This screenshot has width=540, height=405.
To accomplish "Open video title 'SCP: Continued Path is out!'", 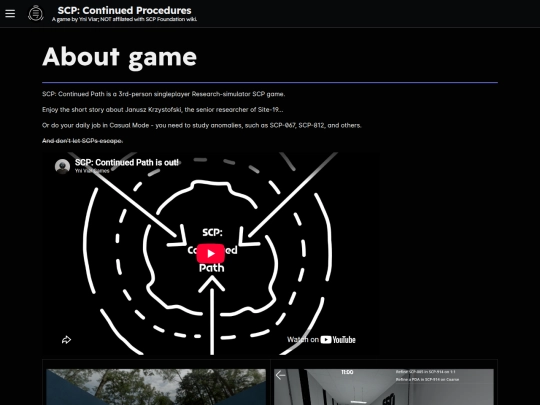I will pyautogui.click(x=127, y=162).
